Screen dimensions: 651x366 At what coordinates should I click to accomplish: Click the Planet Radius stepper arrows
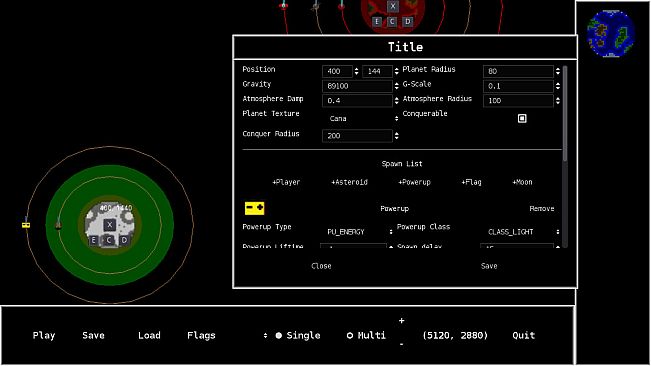pos(558,71)
